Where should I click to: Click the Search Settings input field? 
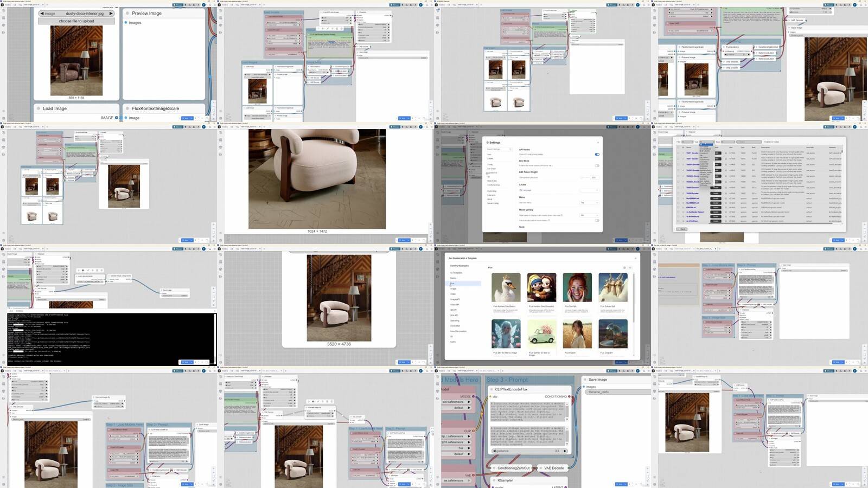pyautogui.click(x=499, y=149)
